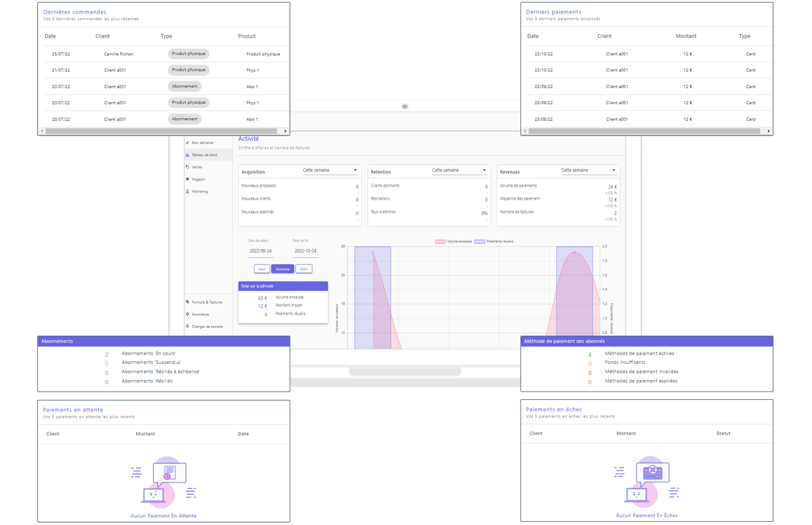Switch chart to Jour view
The height and width of the screenshot is (525, 812).
pos(261,269)
